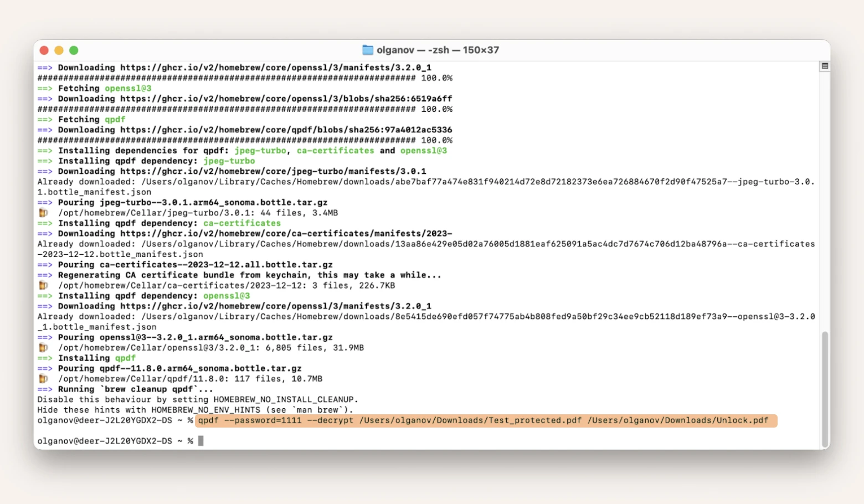Viewport: 864px width, 504px height.
Task: Click the green arrow marker before 'Installing qpdf'
Action: (45, 358)
